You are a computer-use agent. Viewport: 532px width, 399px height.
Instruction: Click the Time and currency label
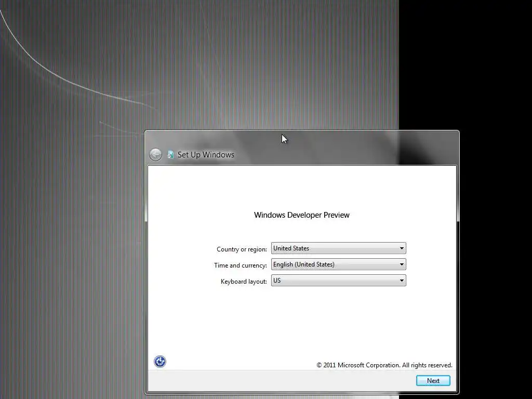click(x=240, y=265)
